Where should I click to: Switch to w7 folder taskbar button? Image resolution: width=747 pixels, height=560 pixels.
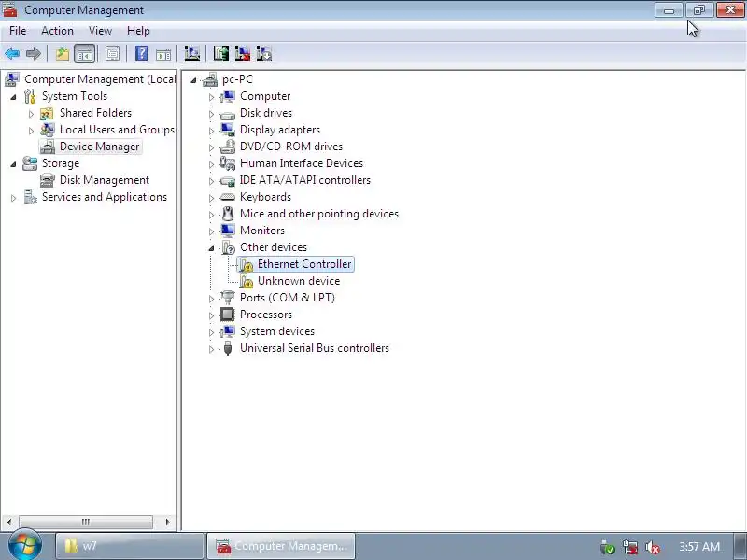(129, 546)
